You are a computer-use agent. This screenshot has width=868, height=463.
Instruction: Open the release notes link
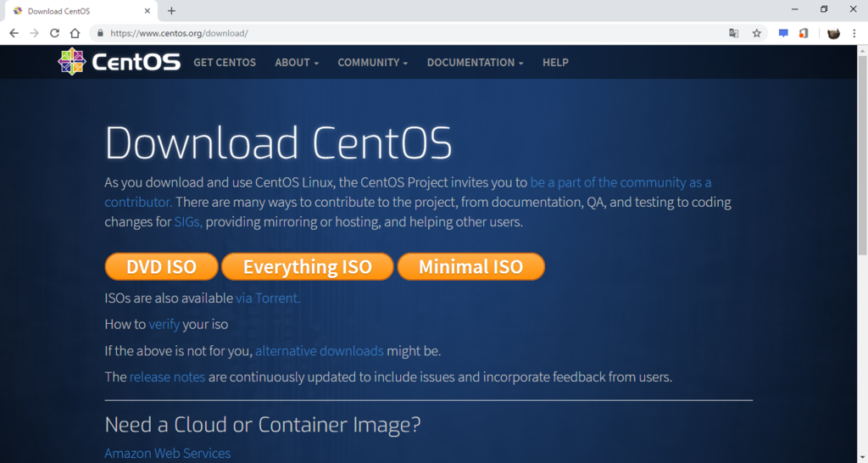pos(167,377)
